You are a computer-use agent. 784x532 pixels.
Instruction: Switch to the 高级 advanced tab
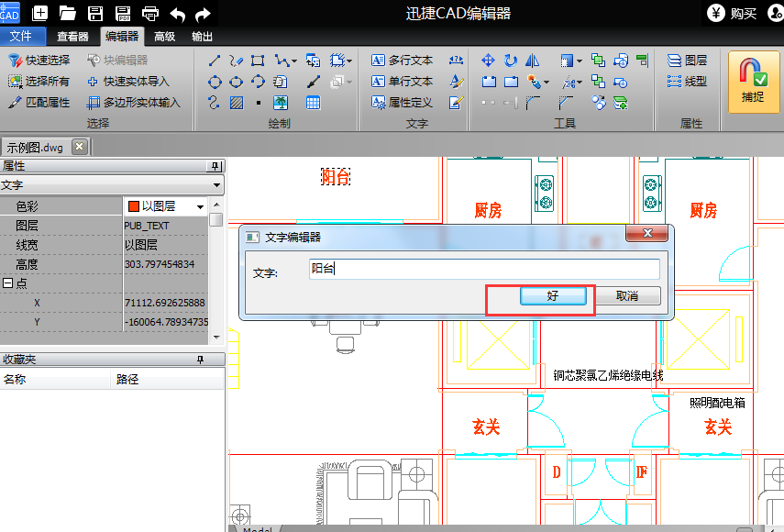click(164, 37)
